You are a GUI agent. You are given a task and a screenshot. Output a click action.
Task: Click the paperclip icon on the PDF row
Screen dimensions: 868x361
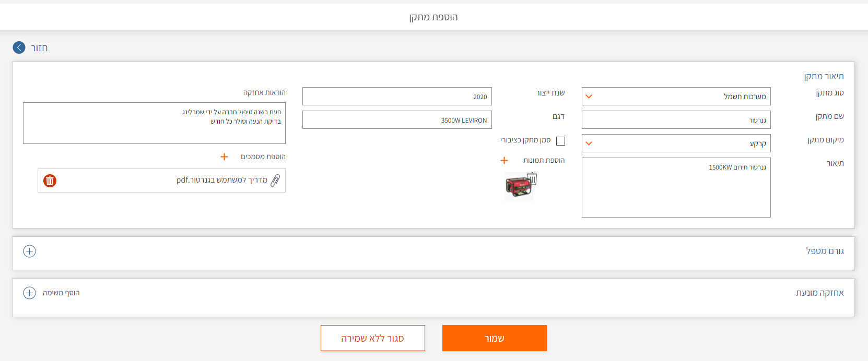coord(275,180)
